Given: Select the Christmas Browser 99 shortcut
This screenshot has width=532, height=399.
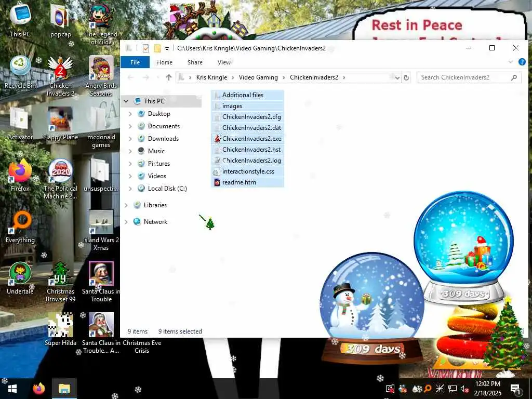Looking at the screenshot, I should [x=60, y=282].
